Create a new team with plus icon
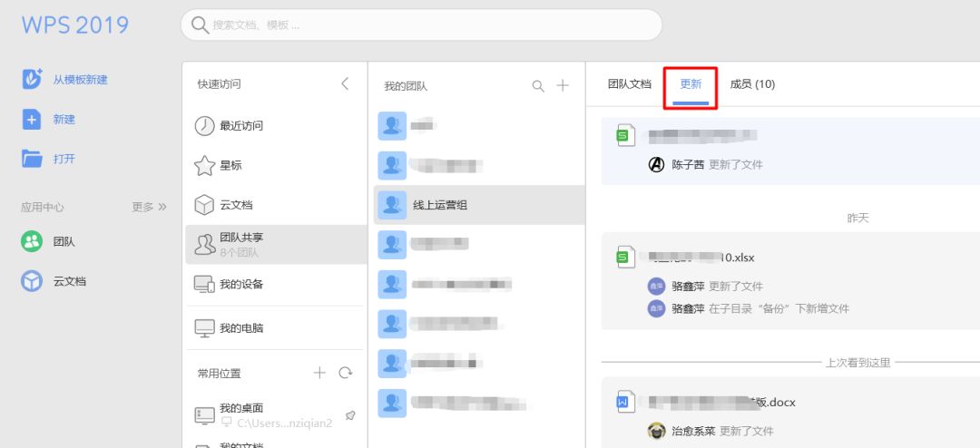The width and height of the screenshot is (980, 448). [563, 85]
